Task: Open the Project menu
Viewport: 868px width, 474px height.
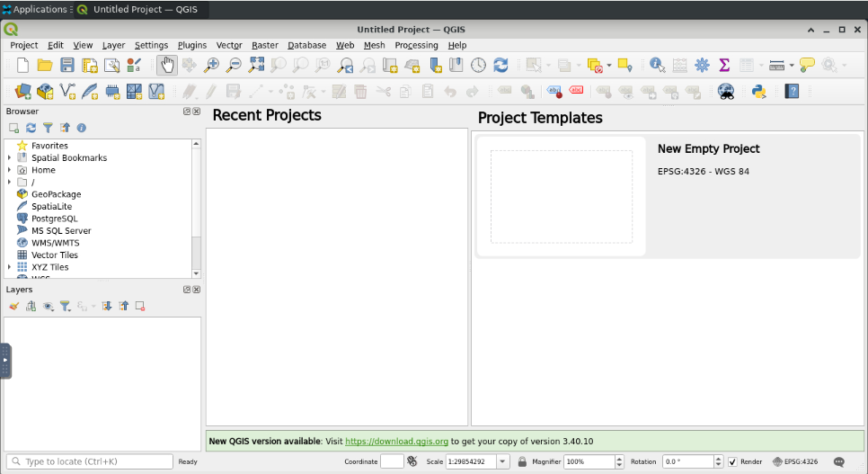Action: pyautogui.click(x=23, y=46)
